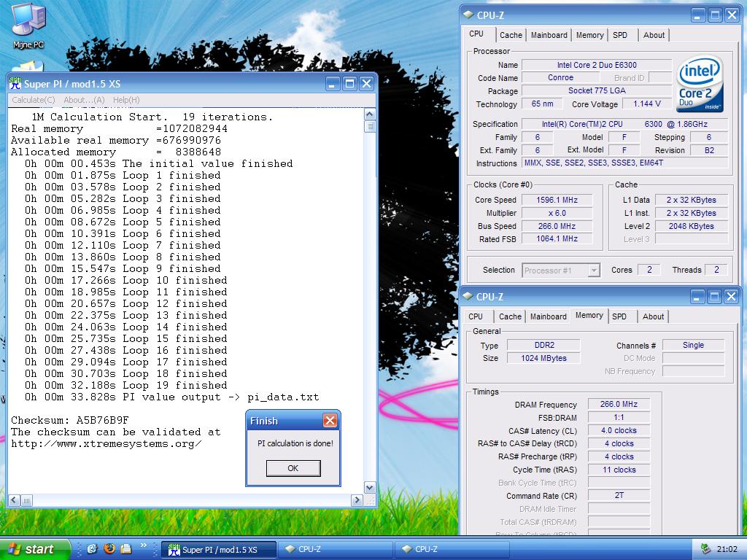Click Super PI scroll up arrow
747x560 pixels.
(370, 114)
